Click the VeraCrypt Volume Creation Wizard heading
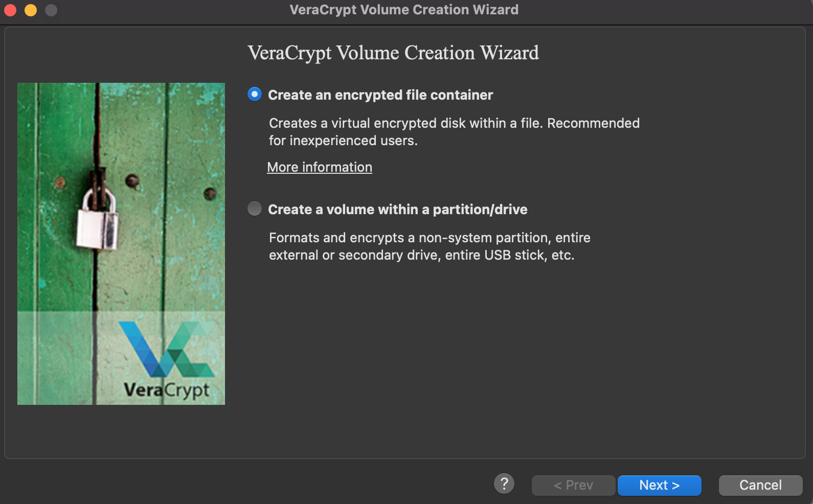Screen dimensions: 813x504 click(393, 53)
